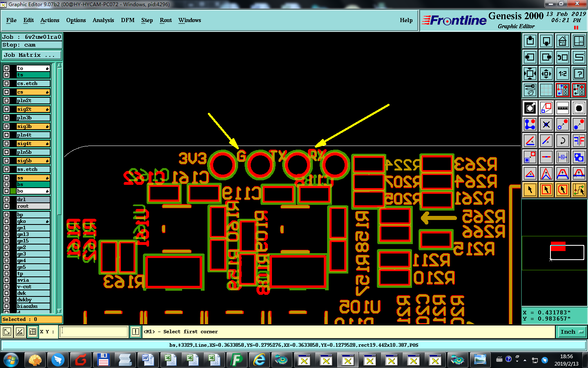Click the pan up arrow icon
Image resolution: width=588 pixels, height=368 pixels.
tap(530, 41)
